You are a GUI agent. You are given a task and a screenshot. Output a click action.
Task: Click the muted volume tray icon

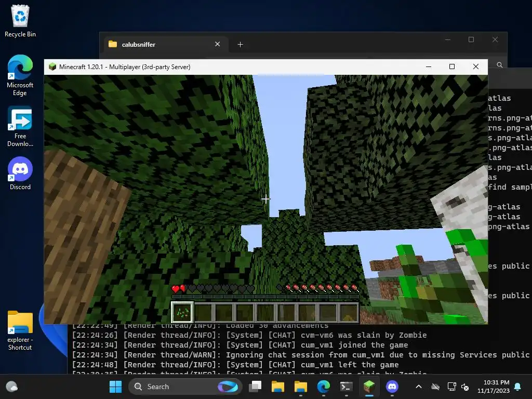(465, 387)
